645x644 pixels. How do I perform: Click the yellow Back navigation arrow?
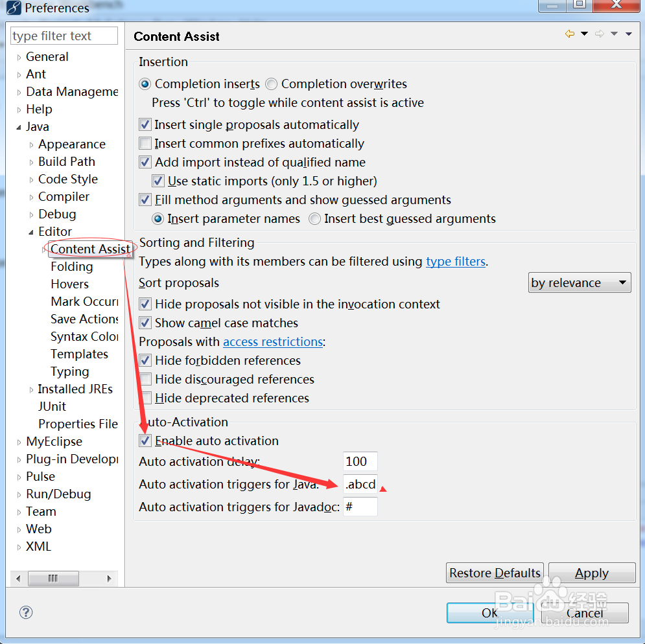pyautogui.click(x=569, y=34)
